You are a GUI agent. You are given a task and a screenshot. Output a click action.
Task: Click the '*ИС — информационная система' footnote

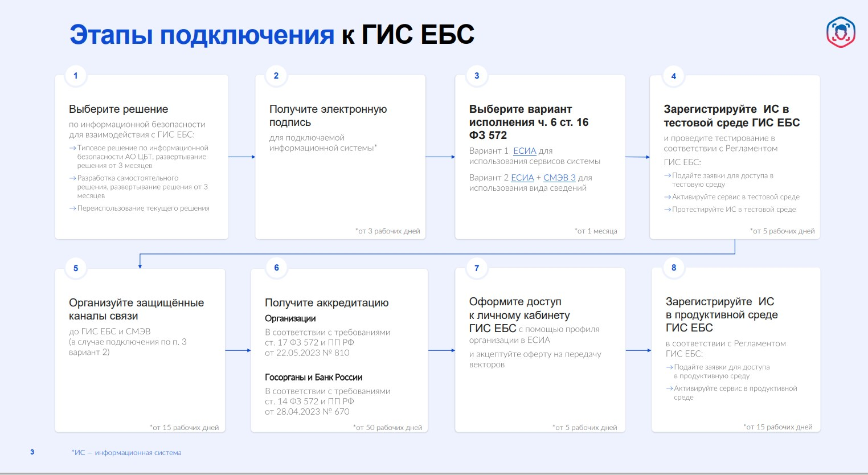[126, 453]
